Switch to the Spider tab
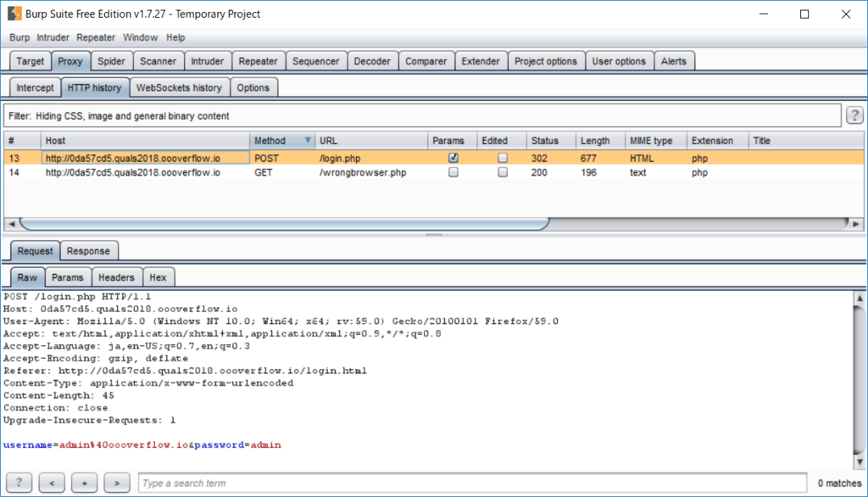The height and width of the screenshot is (497, 868). tap(111, 61)
